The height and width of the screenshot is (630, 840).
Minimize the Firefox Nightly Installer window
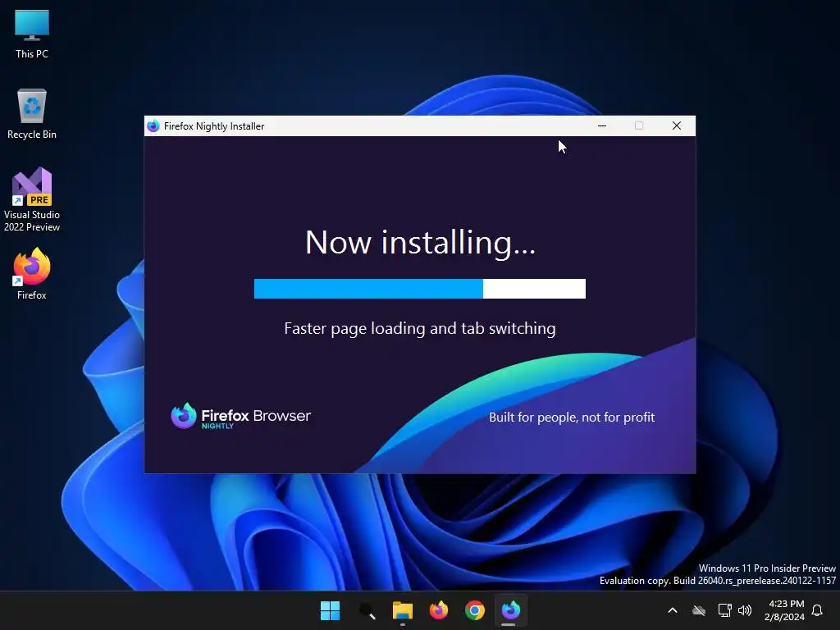pos(602,126)
